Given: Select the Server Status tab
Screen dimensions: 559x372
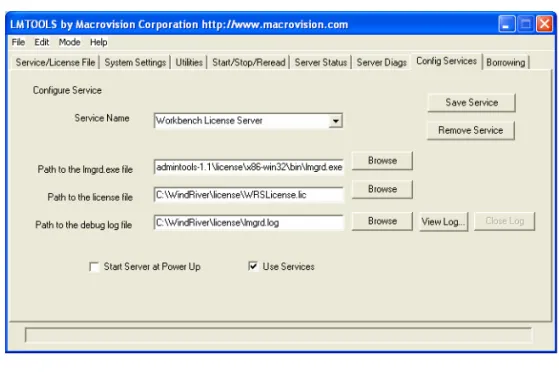Looking at the screenshot, I should coord(320,62).
